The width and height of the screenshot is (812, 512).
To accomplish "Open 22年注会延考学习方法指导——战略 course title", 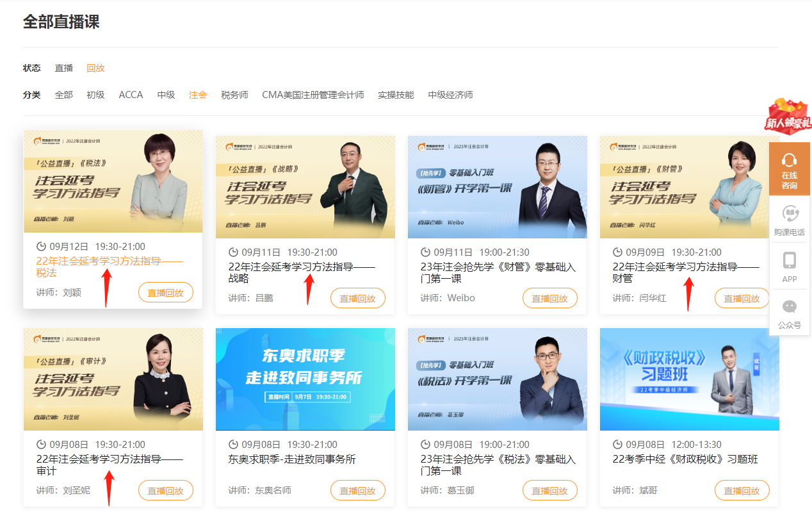I will point(301,272).
